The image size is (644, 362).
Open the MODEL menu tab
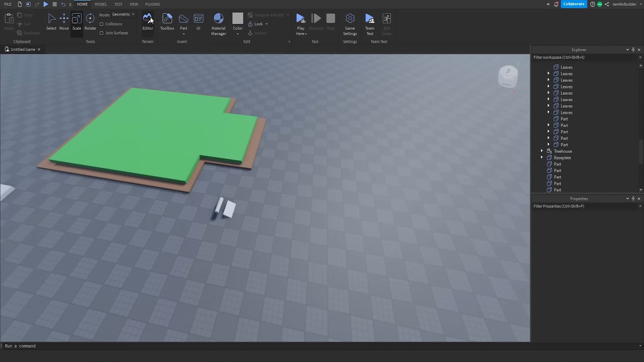point(101,4)
